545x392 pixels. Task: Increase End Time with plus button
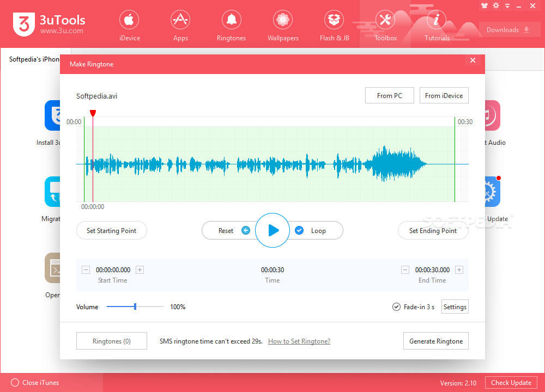459,270
